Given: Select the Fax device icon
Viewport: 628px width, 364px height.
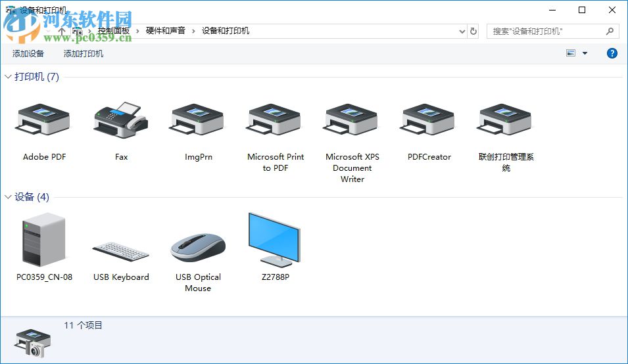Looking at the screenshot, I should [121, 120].
